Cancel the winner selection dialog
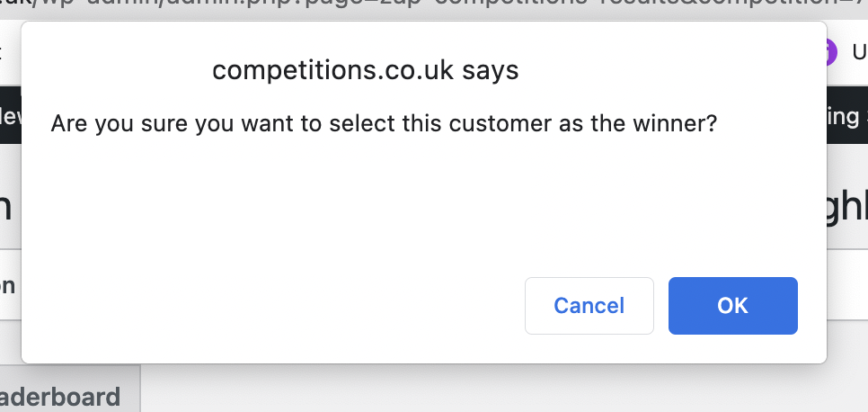Screen dimensions: 868x412 point(589,306)
